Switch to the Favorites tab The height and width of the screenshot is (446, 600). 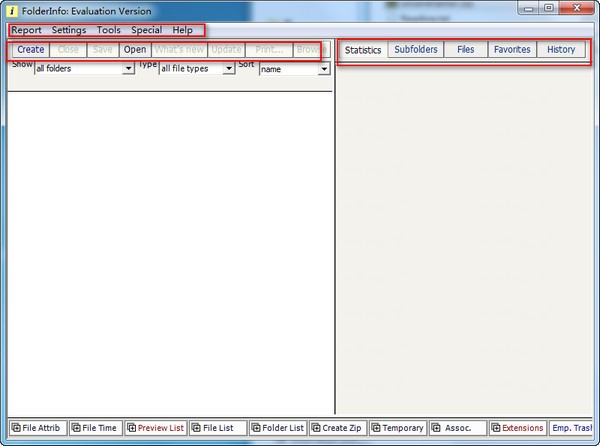[512, 50]
